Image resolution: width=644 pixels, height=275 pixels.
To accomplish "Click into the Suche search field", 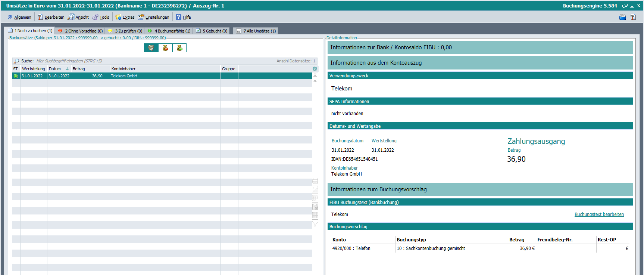I will [x=149, y=61].
